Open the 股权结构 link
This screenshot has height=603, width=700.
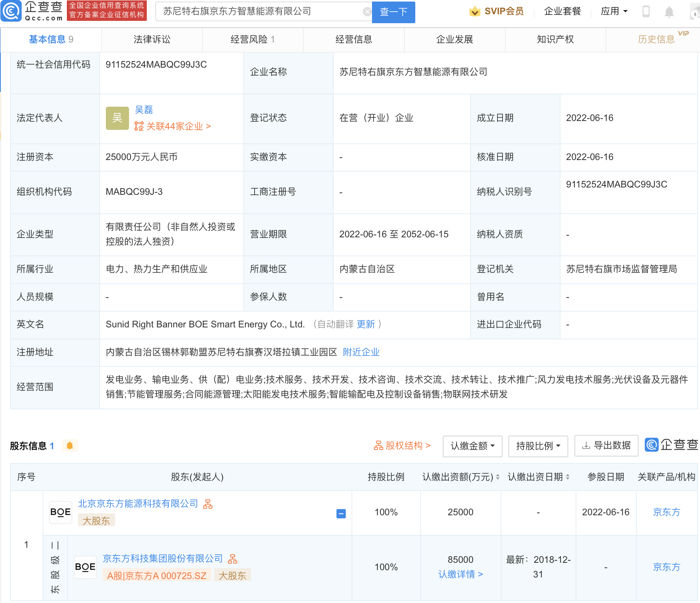click(402, 446)
